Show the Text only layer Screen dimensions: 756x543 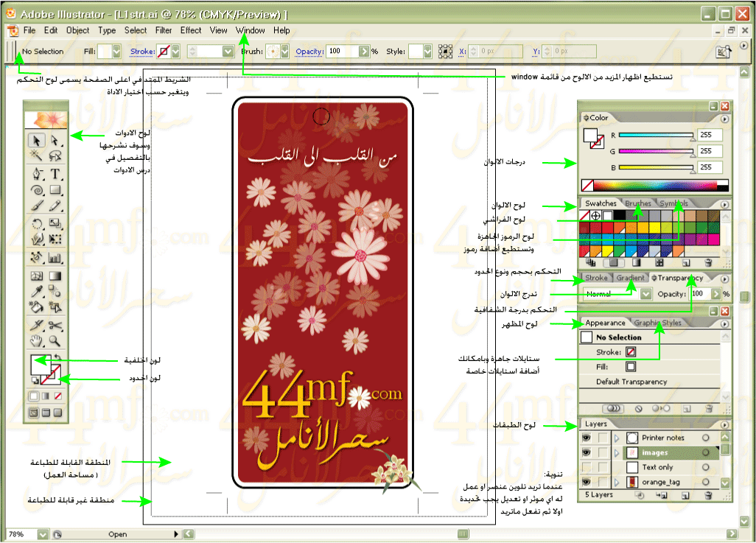pos(587,467)
